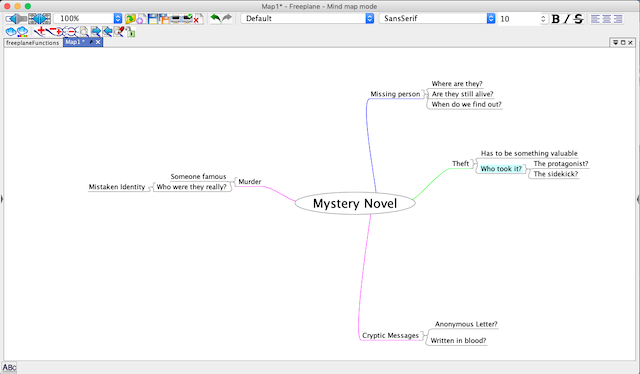Expand the right side panel arrow

pos(638,199)
